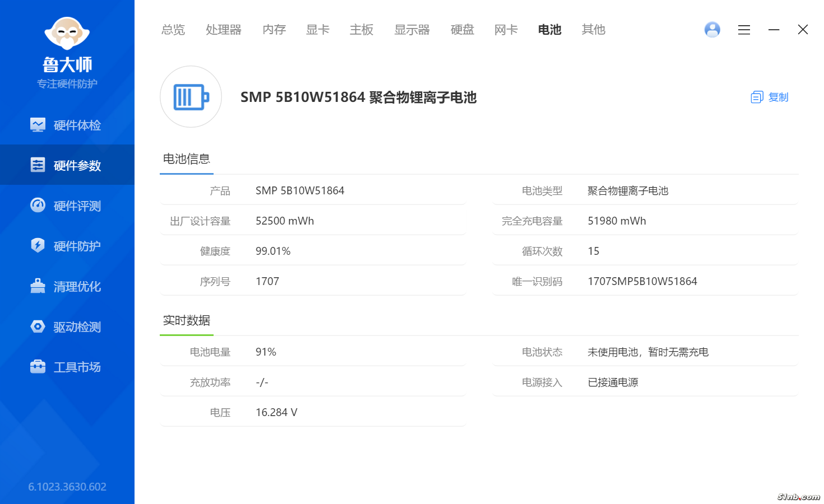Click the 复制 copy link
The image size is (824, 504).
coord(778,97)
